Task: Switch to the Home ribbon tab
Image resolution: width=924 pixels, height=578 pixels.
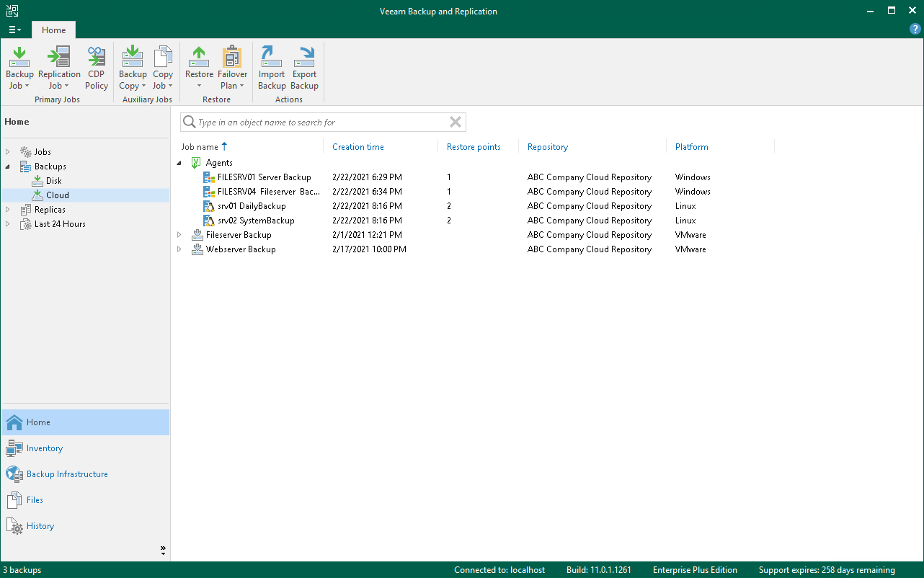Action: tap(53, 30)
